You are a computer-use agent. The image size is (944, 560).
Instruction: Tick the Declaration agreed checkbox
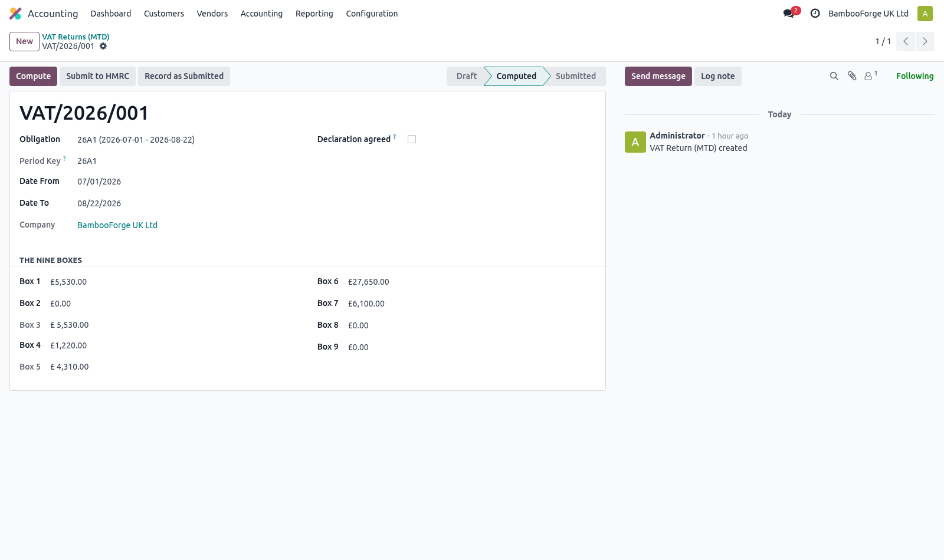pyautogui.click(x=412, y=139)
